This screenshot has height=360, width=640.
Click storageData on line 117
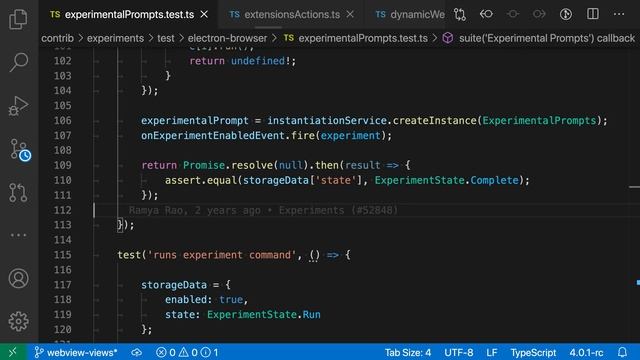pyautogui.click(x=174, y=284)
